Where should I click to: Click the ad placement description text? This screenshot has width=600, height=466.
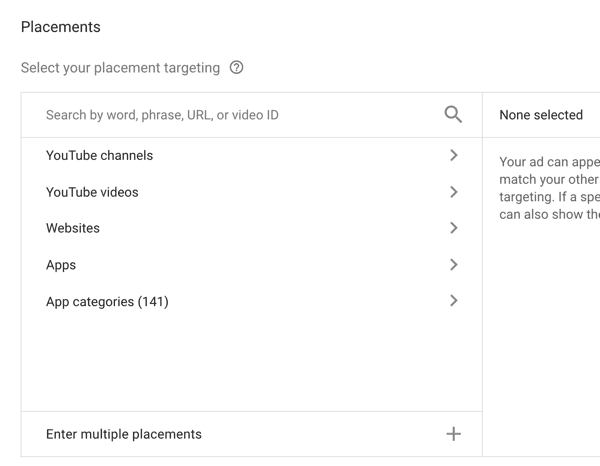point(549,187)
